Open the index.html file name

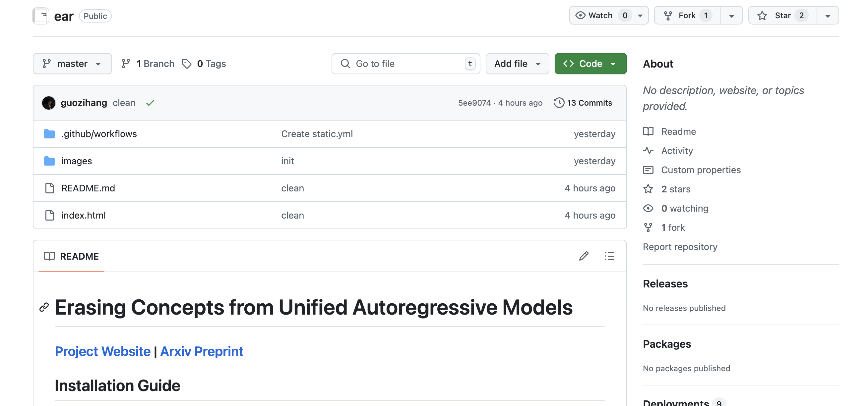coord(83,215)
